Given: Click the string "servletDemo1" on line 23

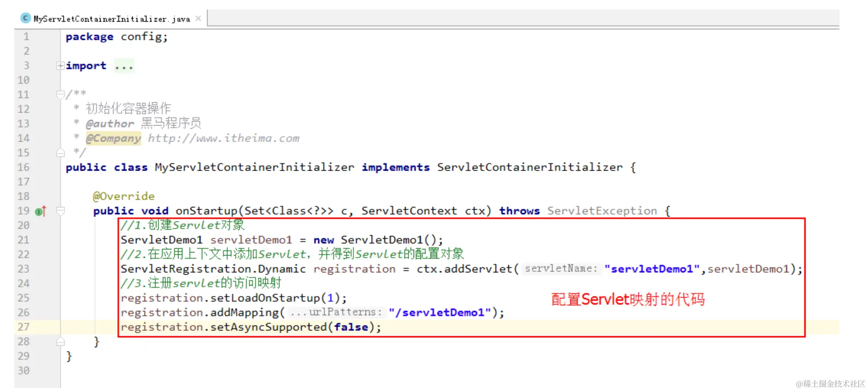Looking at the screenshot, I should (652, 269).
